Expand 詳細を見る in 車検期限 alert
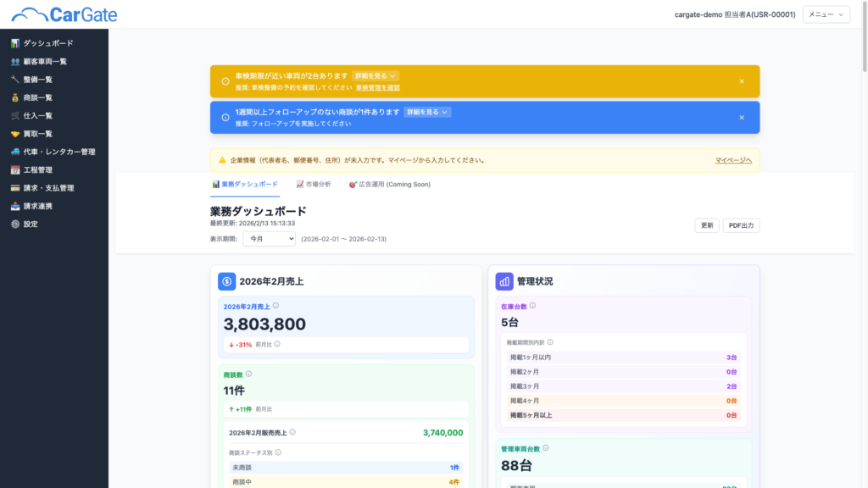 [x=375, y=75]
